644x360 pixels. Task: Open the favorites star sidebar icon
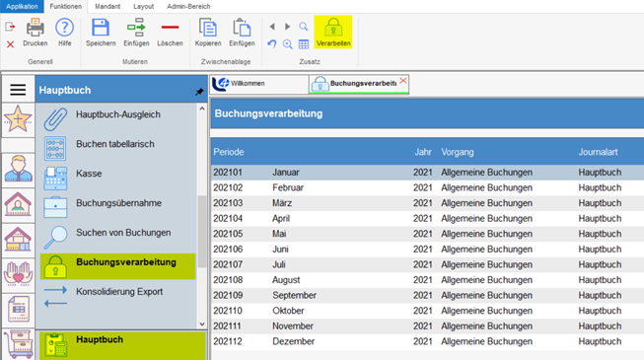click(x=18, y=119)
